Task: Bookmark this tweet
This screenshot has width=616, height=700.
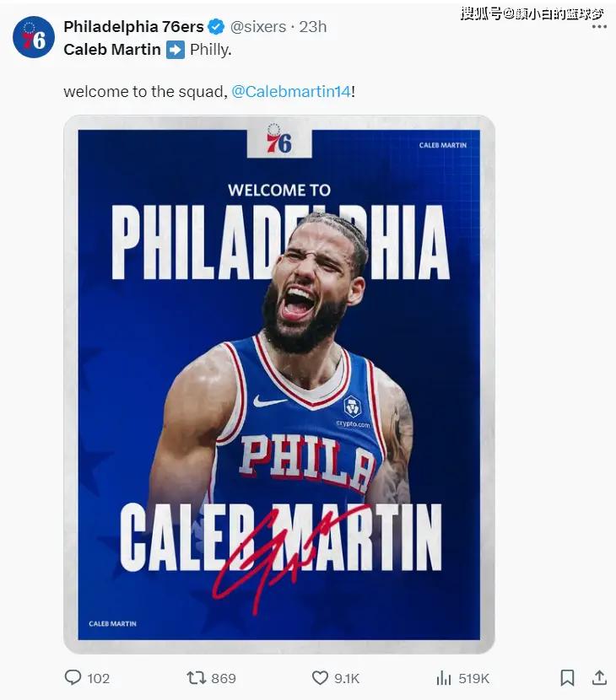Action: point(568,678)
